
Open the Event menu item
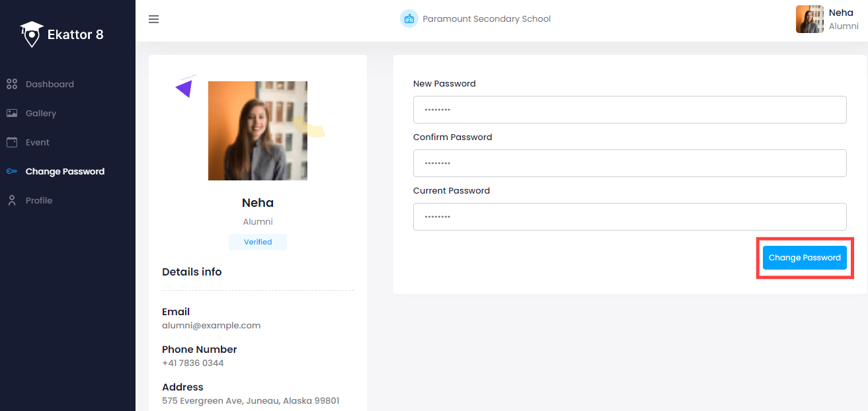coord(38,142)
